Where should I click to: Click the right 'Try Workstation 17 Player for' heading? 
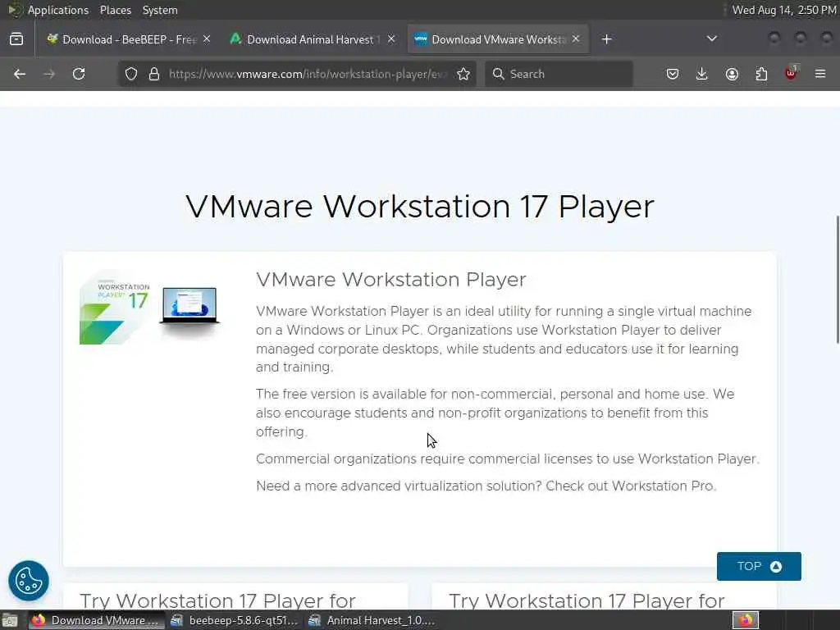587,600
